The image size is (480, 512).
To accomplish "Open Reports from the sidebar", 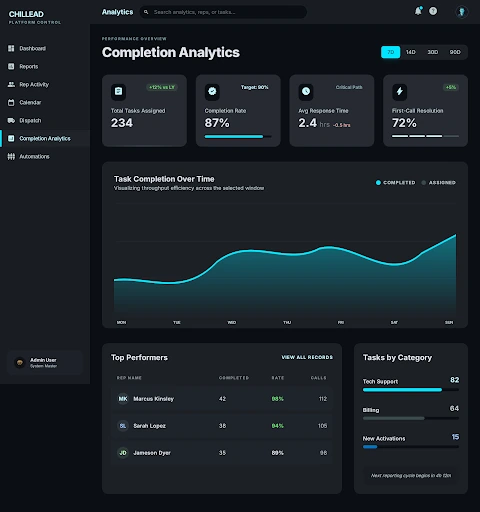I will point(45,66).
